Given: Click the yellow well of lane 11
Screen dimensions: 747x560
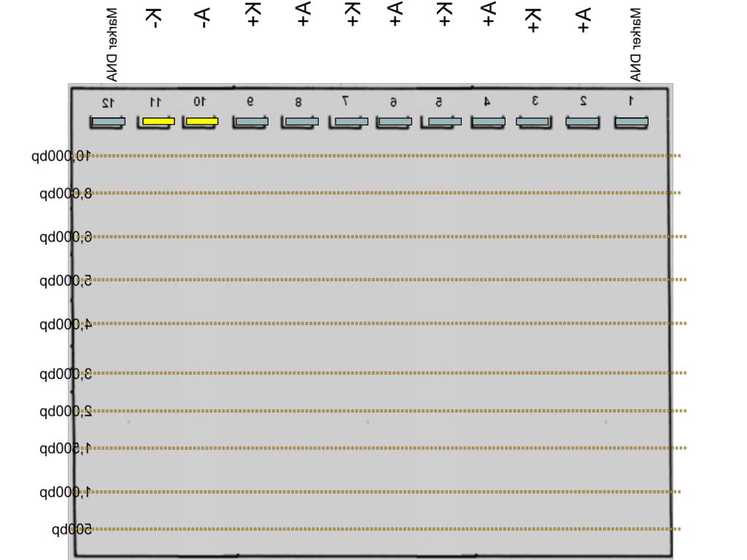Looking at the screenshot, I should coord(158,122).
